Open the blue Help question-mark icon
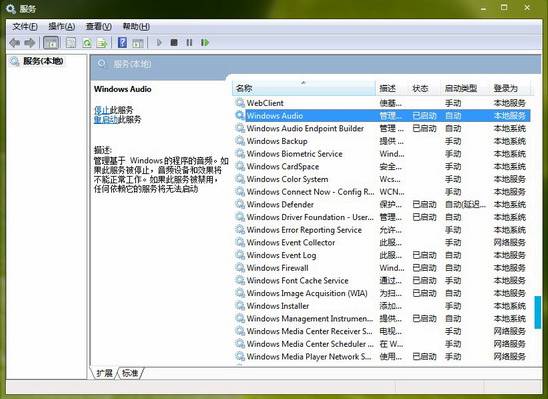Screen dimensions: 548x399 coord(122,43)
